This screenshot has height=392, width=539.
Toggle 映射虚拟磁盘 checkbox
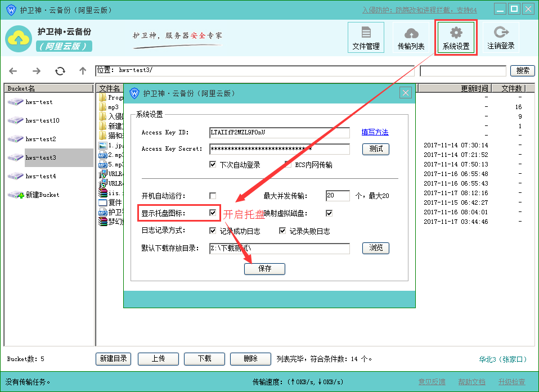[329, 213]
